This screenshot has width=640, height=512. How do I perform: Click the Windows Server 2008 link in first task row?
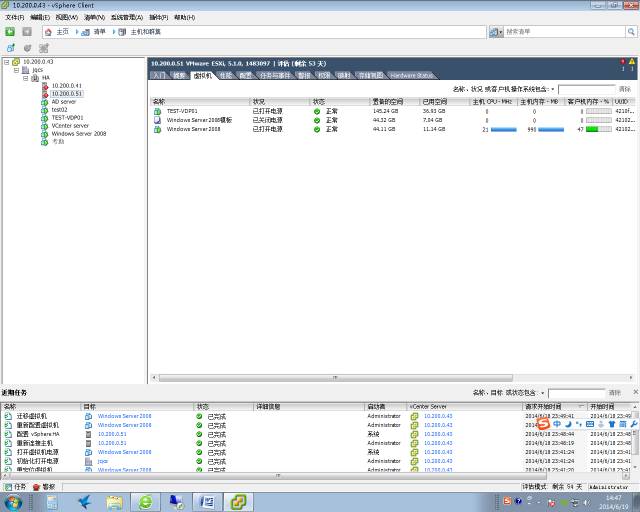click(x=124, y=416)
